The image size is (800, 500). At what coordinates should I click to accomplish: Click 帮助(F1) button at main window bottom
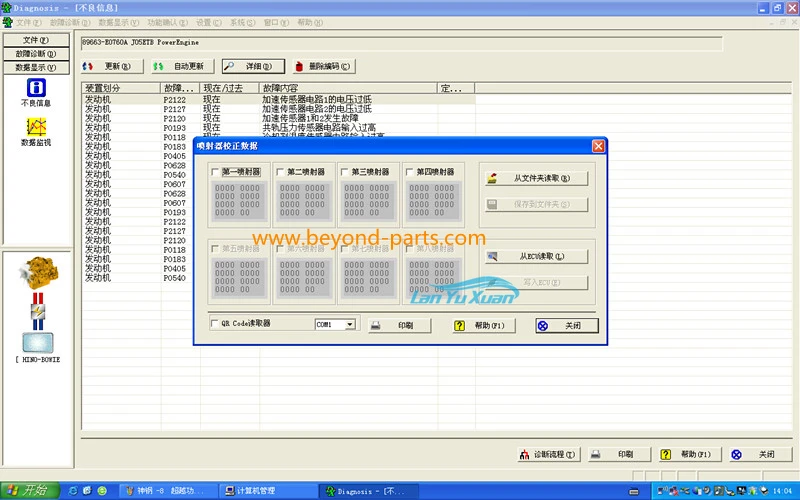(690, 454)
